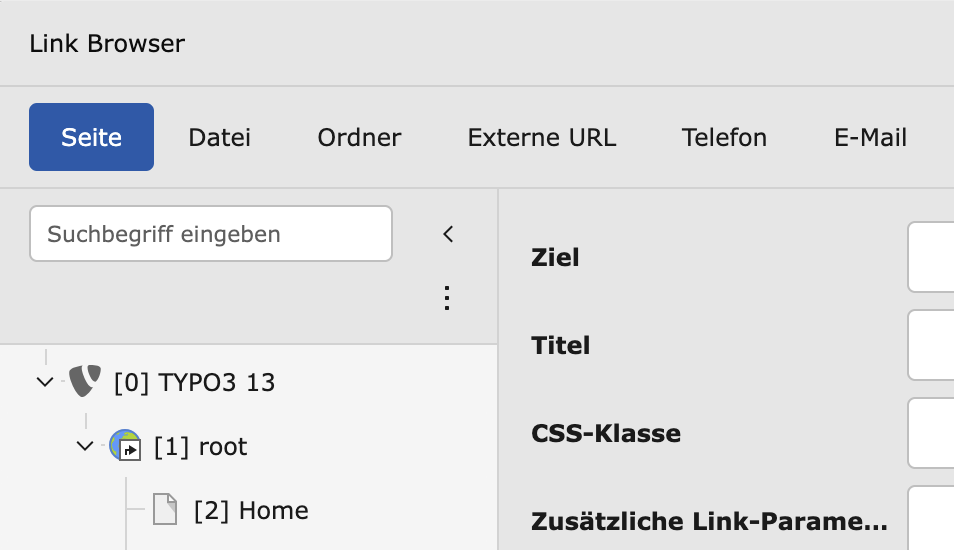Image resolution: width=954 pixels, height=550 pixels.
Task: Select the Externe URL tab
Action: (x=541, y=137)
